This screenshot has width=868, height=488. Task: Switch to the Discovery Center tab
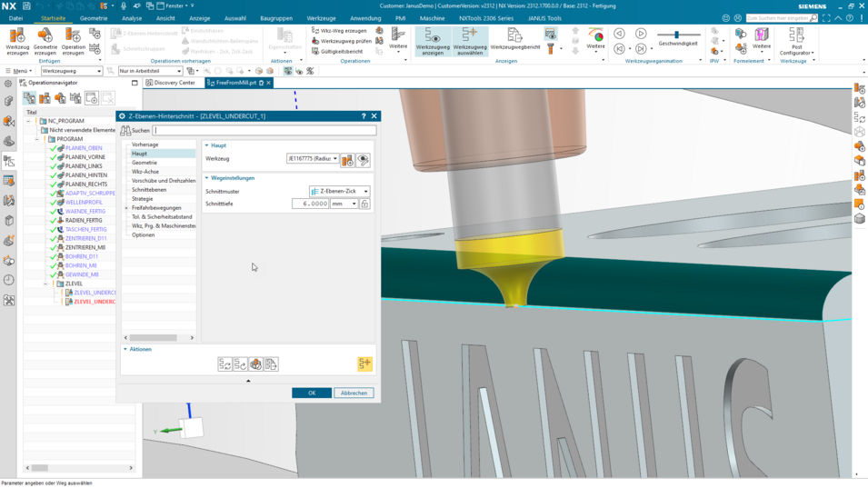tap(171, 83)
